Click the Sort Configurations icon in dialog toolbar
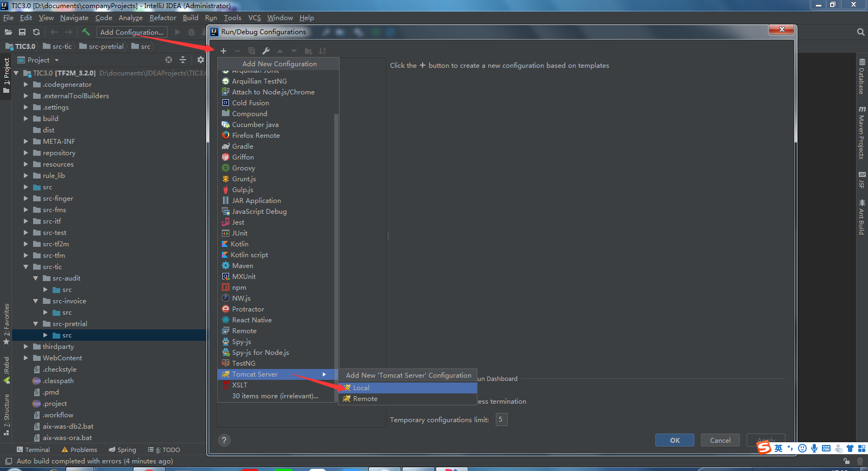The width and height of the screenshot is (868, 471). (x=322, y=51)
